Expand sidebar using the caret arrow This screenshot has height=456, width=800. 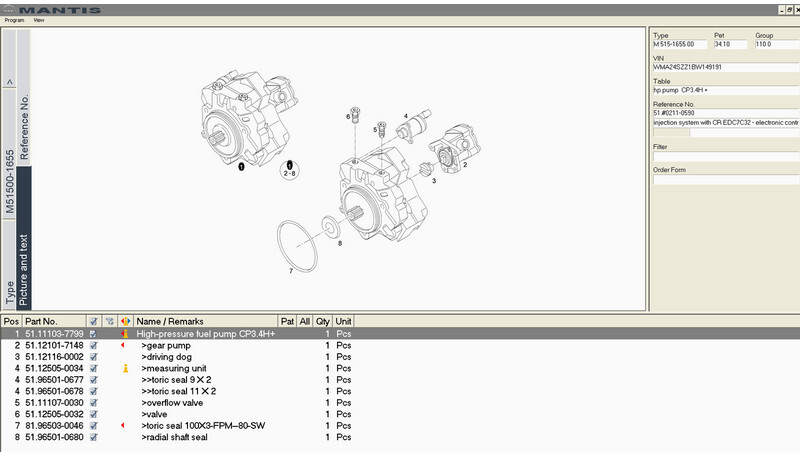pyautogui.click(x=9, y=82)
